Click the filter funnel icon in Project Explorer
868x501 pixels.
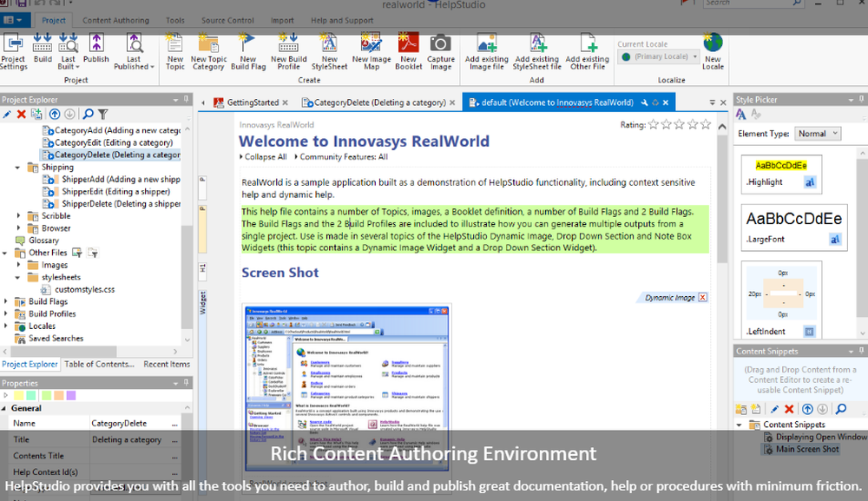(x=103, y=114)
